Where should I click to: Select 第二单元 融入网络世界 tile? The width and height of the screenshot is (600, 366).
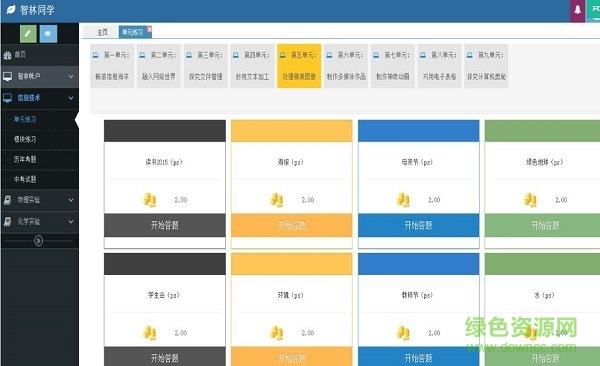click(159, 66)
